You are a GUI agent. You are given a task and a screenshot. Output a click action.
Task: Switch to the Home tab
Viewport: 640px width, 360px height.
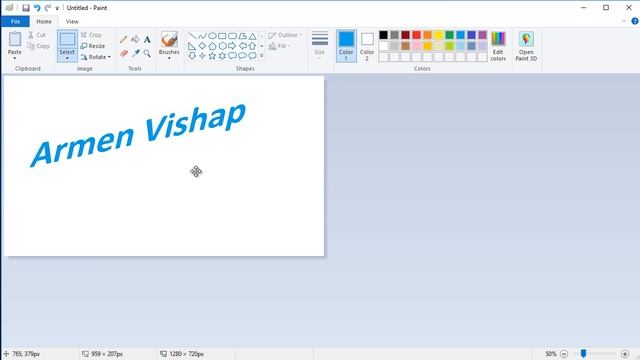tap(44, 21)
